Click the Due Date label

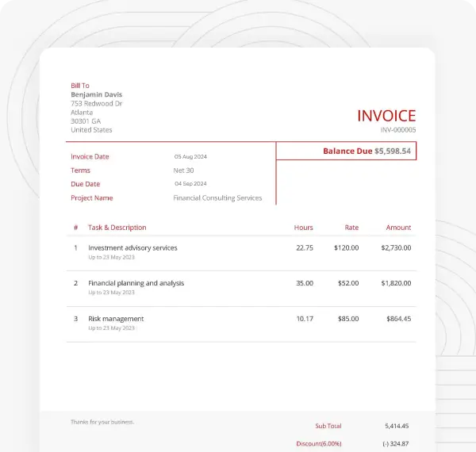tap(86, 184)
